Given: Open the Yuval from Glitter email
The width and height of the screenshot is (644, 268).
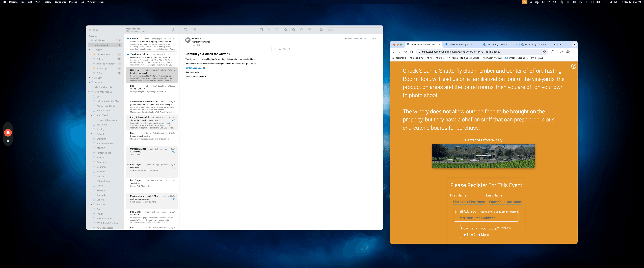Looking at the screenshot, I should pyautogui.click(x=151, y=59).
